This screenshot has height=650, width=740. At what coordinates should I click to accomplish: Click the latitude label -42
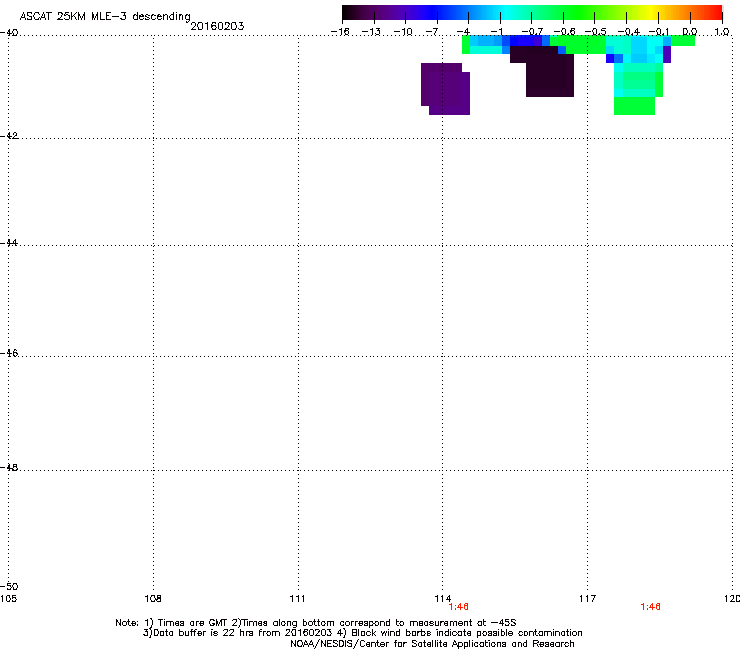pyautogui.click(x=9, y=136)
